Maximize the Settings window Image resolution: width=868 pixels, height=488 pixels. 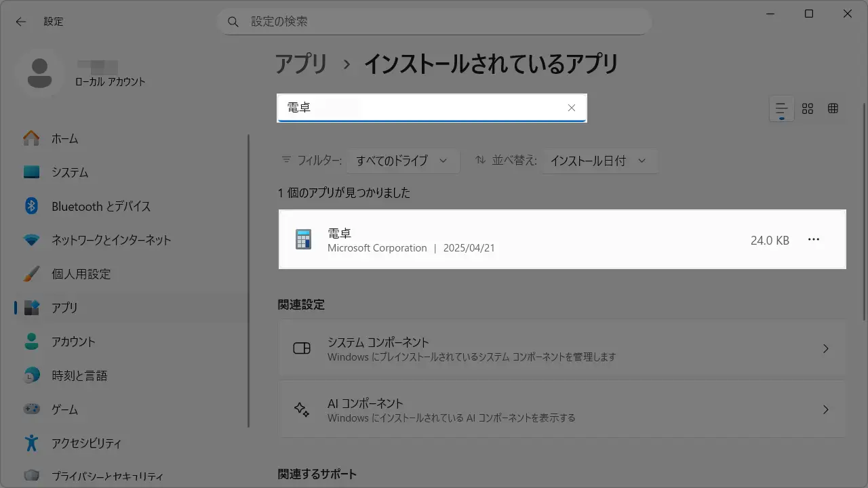click(x=809, y=14)
